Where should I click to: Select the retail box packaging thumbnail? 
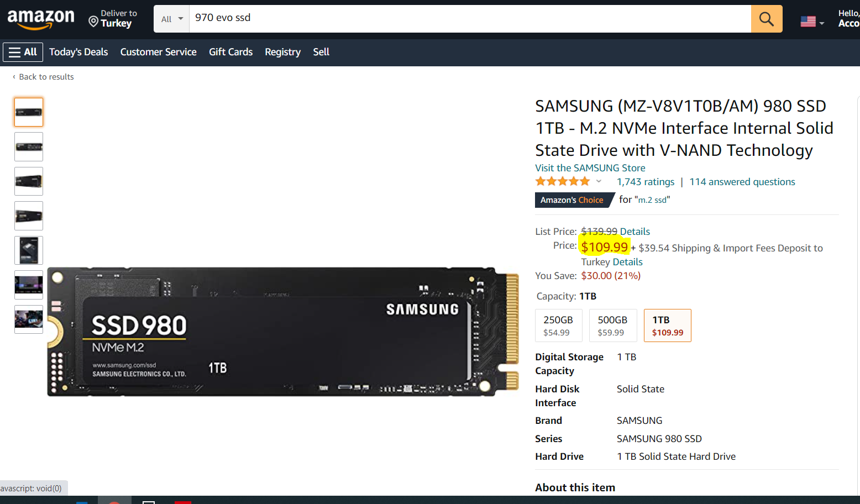point(29,250)
